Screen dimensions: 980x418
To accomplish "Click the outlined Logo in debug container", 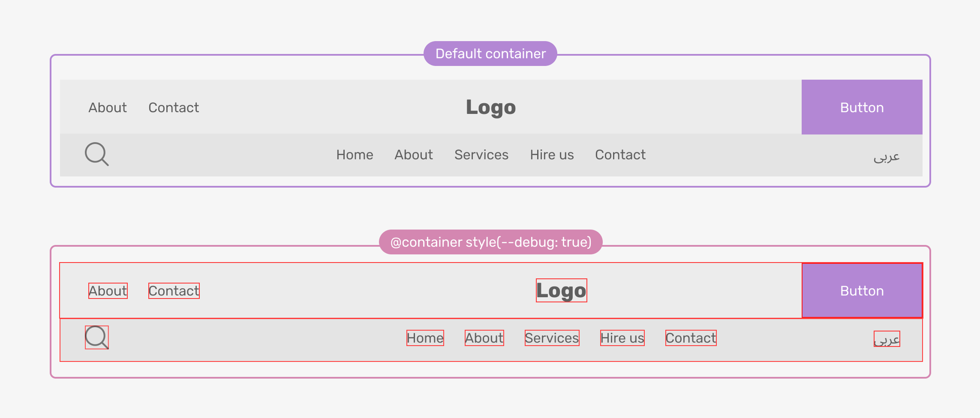I will 561,291.
